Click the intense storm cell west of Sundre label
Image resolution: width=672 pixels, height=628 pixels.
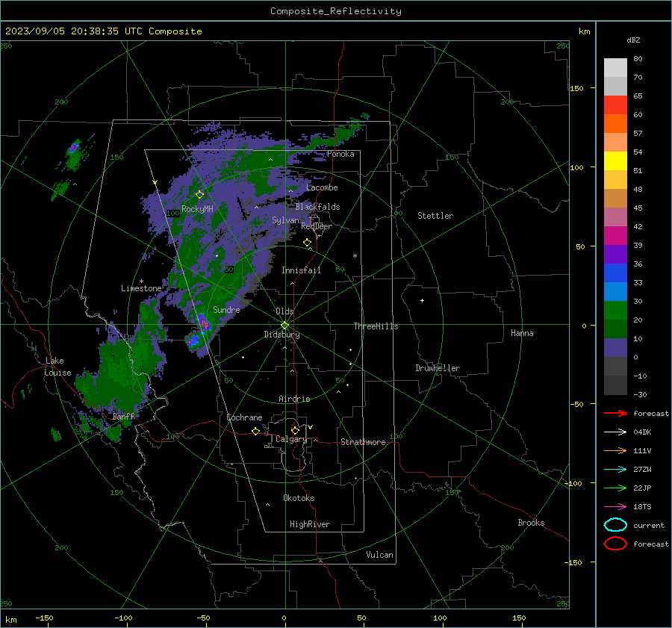203,323
